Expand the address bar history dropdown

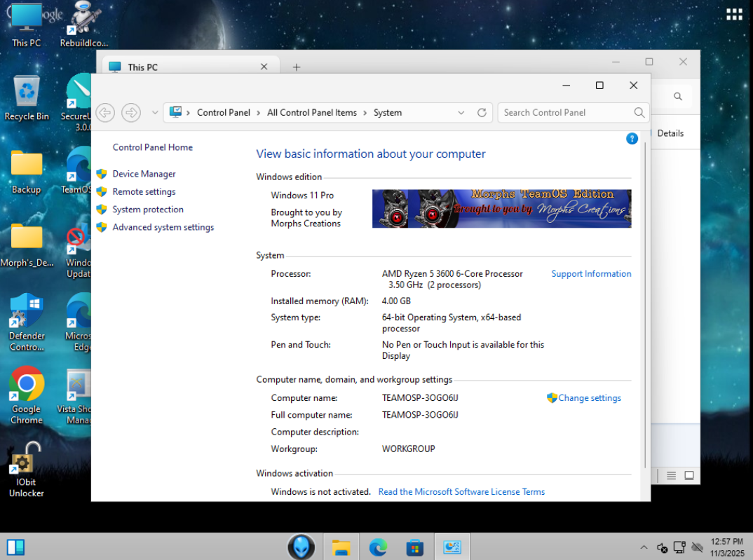[461, 112]
